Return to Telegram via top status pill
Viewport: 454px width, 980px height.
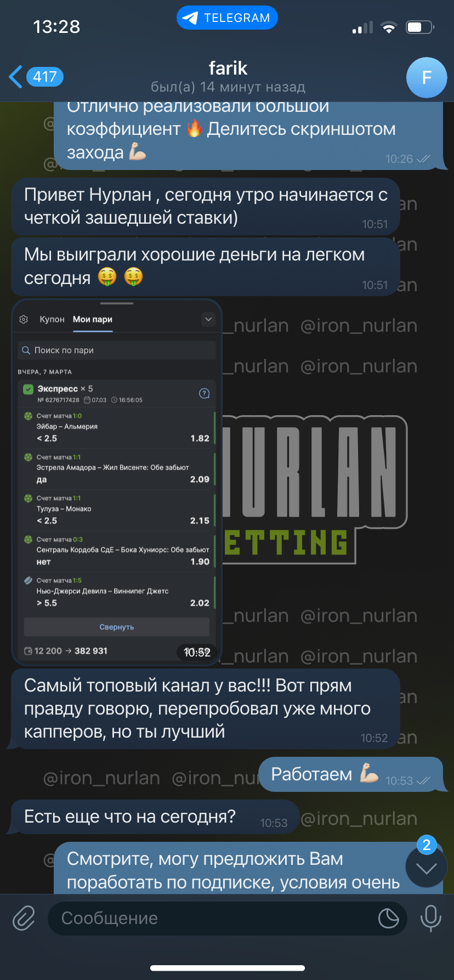point(227,18)
